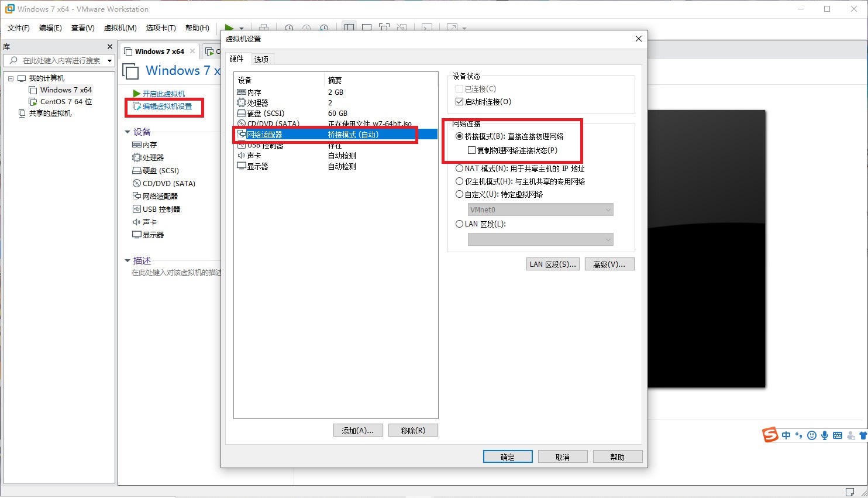Open the 虚拟机(M) menu
This screenshot has width=868, height=498.
(x=120, y=28)
